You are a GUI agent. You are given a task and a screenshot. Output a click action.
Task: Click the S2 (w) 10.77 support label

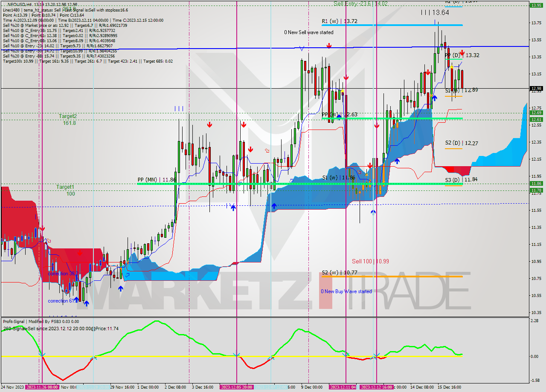[x=340, y=272]
